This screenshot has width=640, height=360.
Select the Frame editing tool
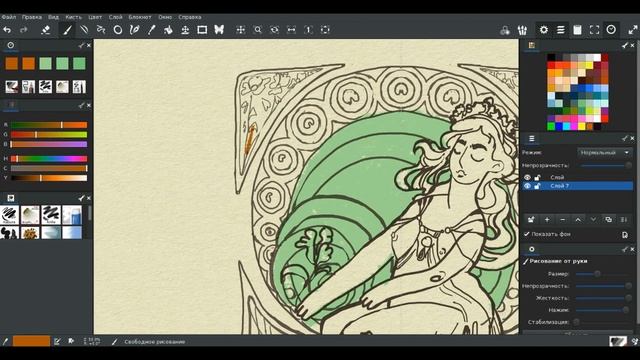(x=202, y=30)
